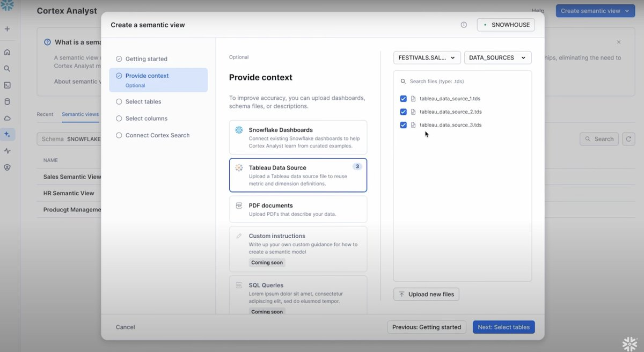The width and height of the screenshot is (644, 352).
Task: Click the refresh icon beside Search
Action: click(x=628, y=139)
